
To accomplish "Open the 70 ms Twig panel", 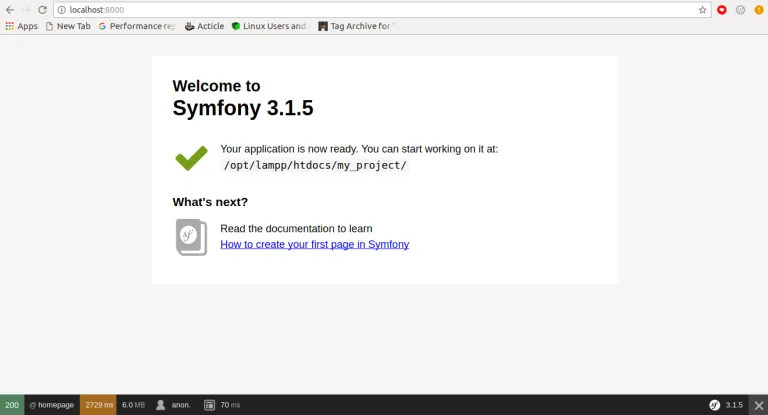I will click(x=222, y=405).
